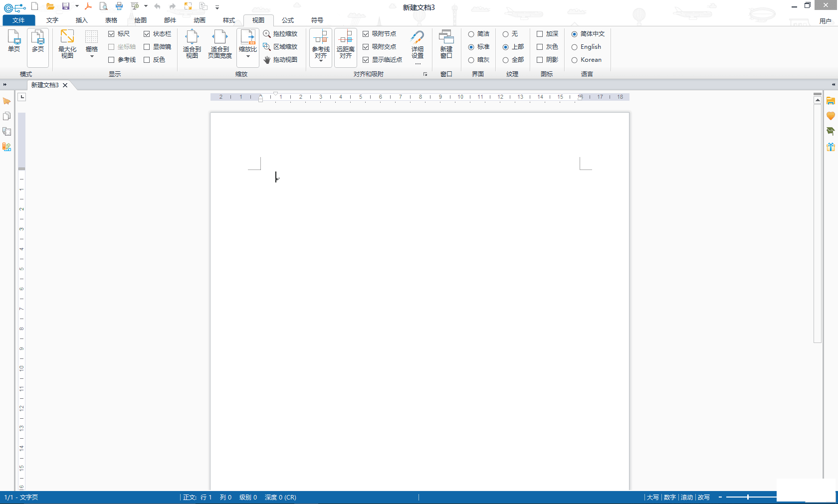Toggle the 标尺 ruler checkbox
Image resolution: width=838 pixels, height=504 pixels.
pos(111,34)
